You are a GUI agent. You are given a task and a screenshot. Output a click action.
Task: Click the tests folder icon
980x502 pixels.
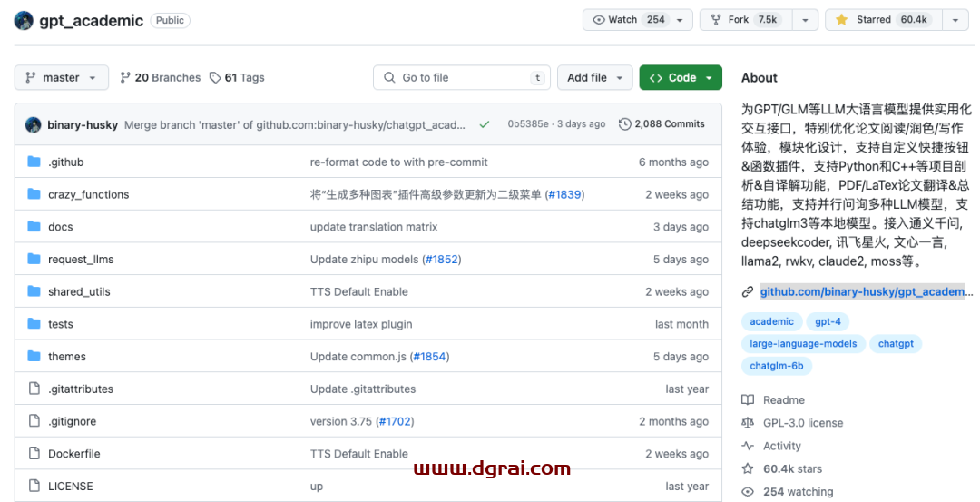[34, 324]
